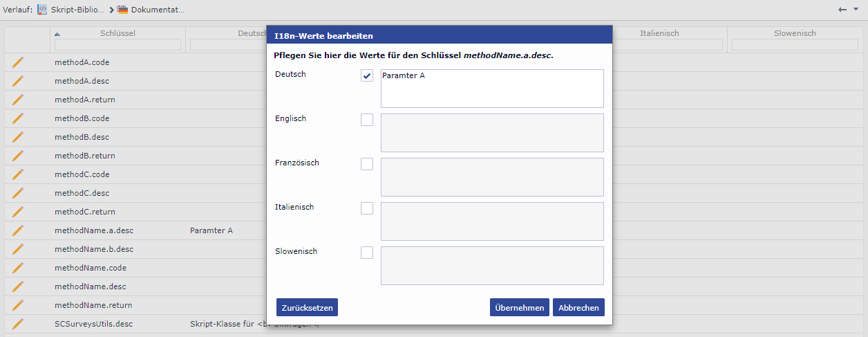
Task: Click the Zurücksetzen button
Action: [307, 307]
